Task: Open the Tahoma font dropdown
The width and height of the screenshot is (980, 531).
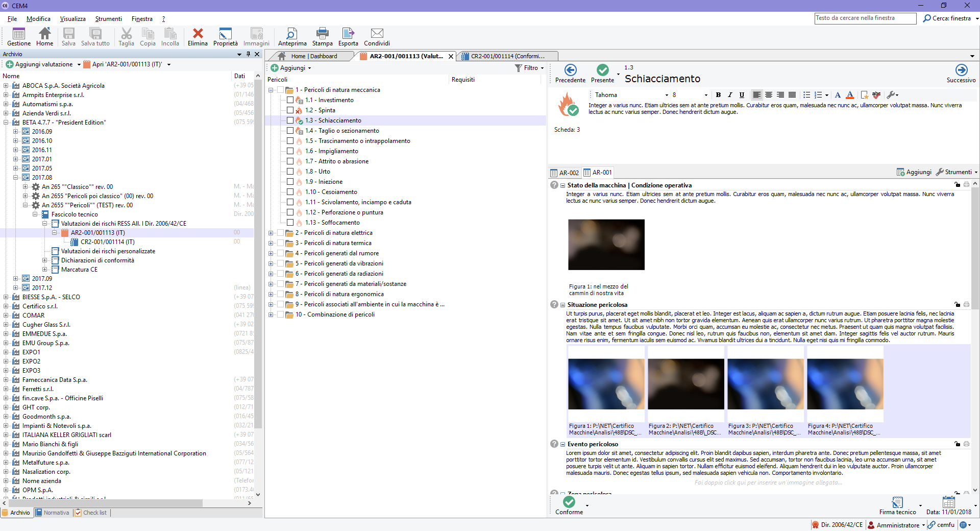Action: pos(666,95)
